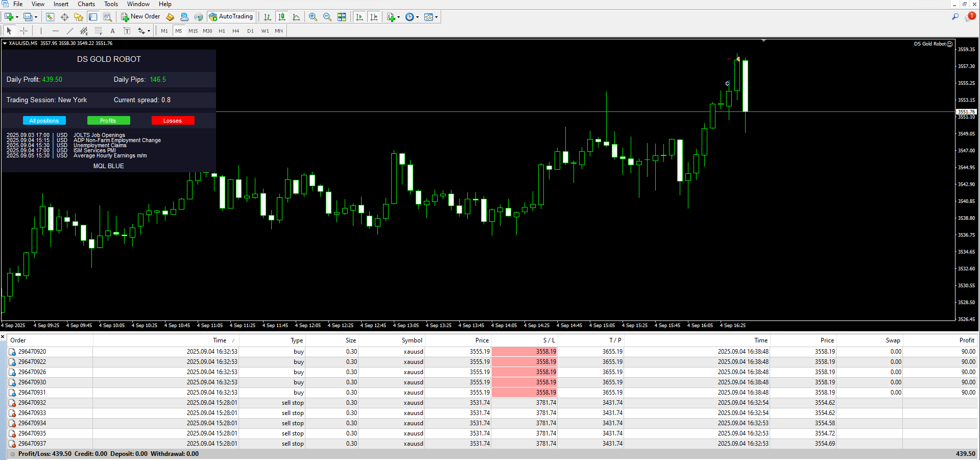This screenshot has height=460, width=980.
Task: Open the Tools menu
Action: 111,4
